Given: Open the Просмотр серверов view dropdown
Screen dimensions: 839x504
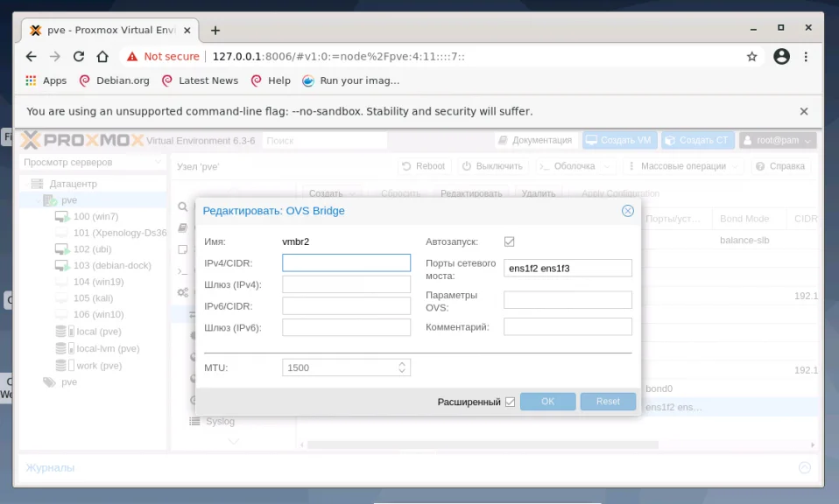Looking at the screenshot, I should pos(93,162).
